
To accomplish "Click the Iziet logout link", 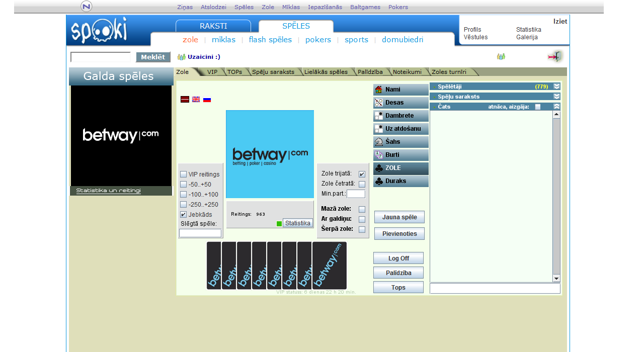I will pyautogui.click(x=561, y=21).
